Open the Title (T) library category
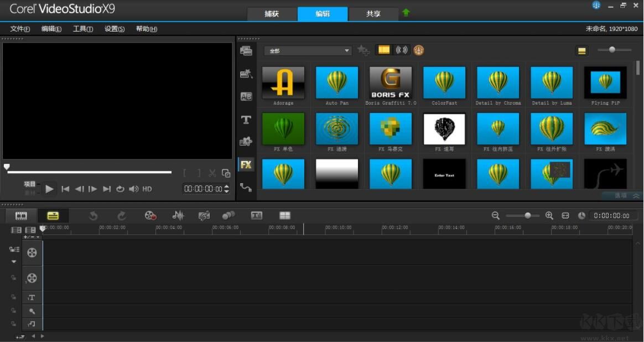Viewport: 644px width, 342px height. point(246,120)
